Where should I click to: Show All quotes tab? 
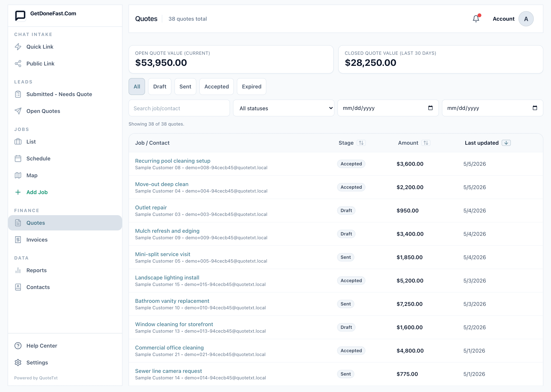[x=137, y=86]
